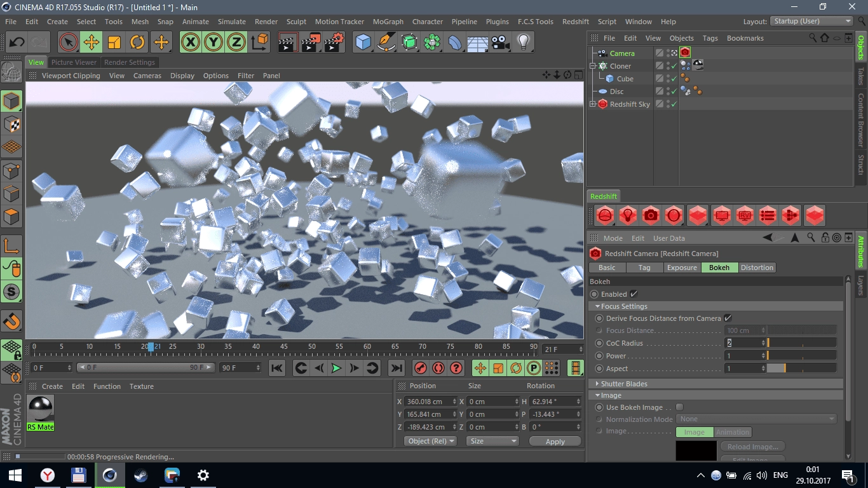This screenshot has width=868, height=488.
Task: Open the Distortion tab
Action: coord(757,268)
